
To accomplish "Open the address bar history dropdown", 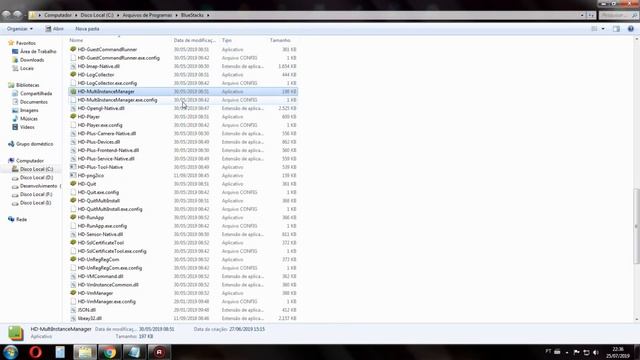I will coord(582,15).
